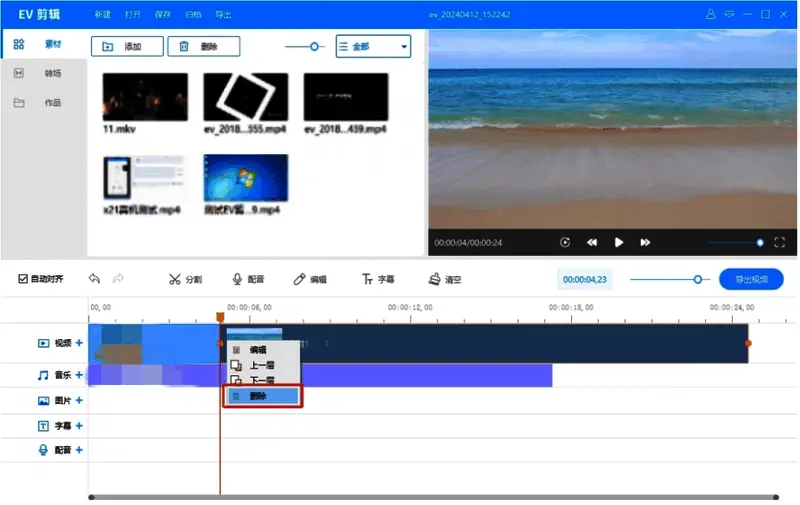Click the 编辑 pencil tool in toolbar
The width and height of the screenshot is (800, 505).
[x=310, y=280]
